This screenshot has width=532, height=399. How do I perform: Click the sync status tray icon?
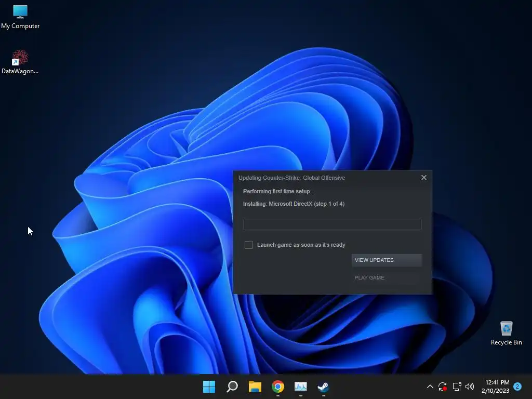(443, 387)
